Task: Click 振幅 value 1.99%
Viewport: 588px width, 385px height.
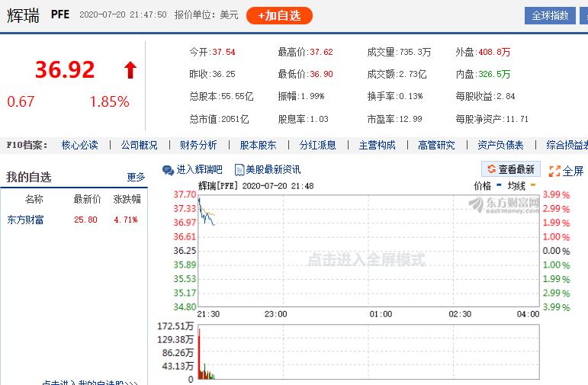Action: (x=313, y=96)
